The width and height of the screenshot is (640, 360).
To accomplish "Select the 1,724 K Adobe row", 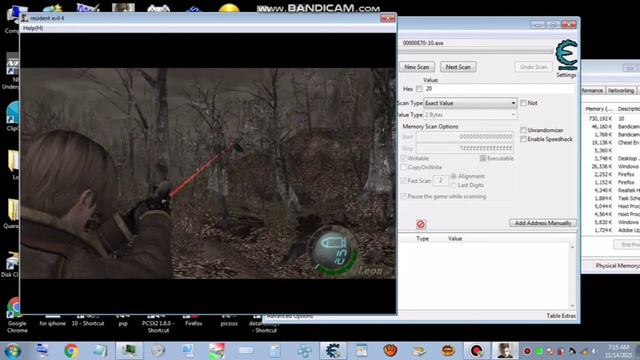I will 611,231.
